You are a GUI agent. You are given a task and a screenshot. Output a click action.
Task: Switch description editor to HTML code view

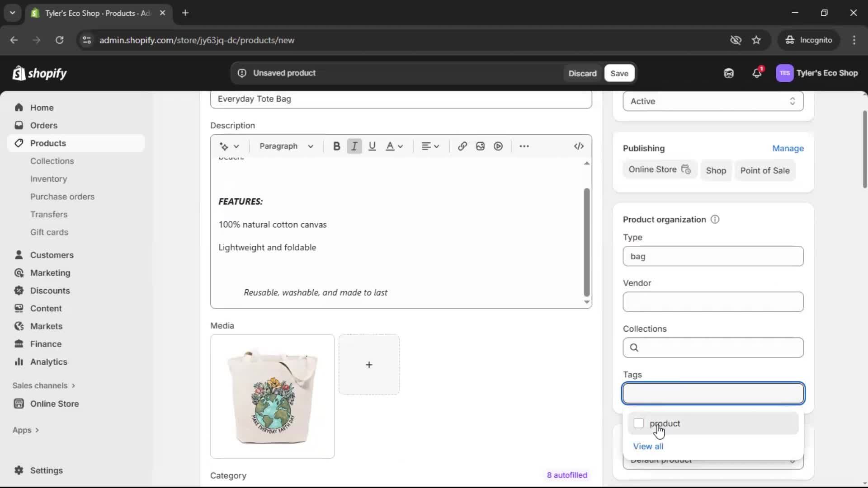[579, 146]
